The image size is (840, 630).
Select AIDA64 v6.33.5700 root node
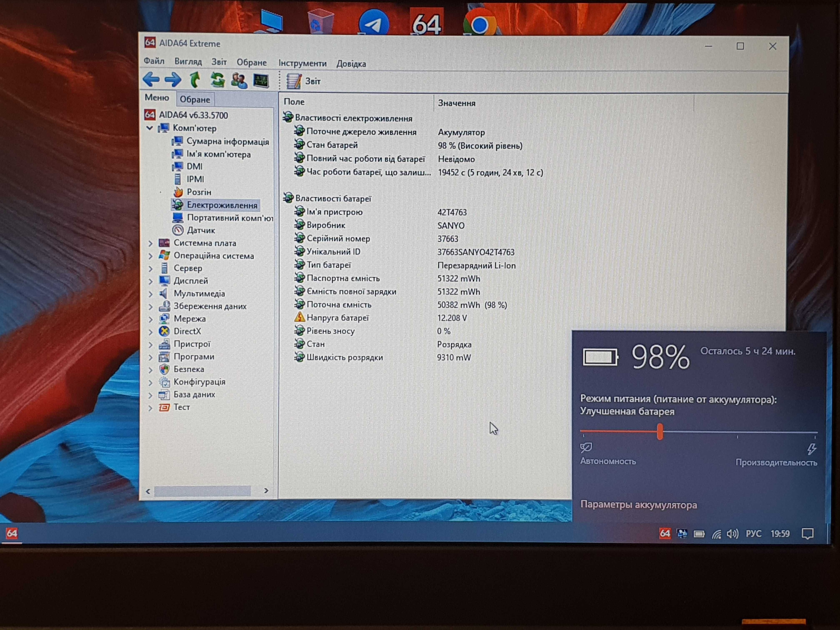click(186, 115)
